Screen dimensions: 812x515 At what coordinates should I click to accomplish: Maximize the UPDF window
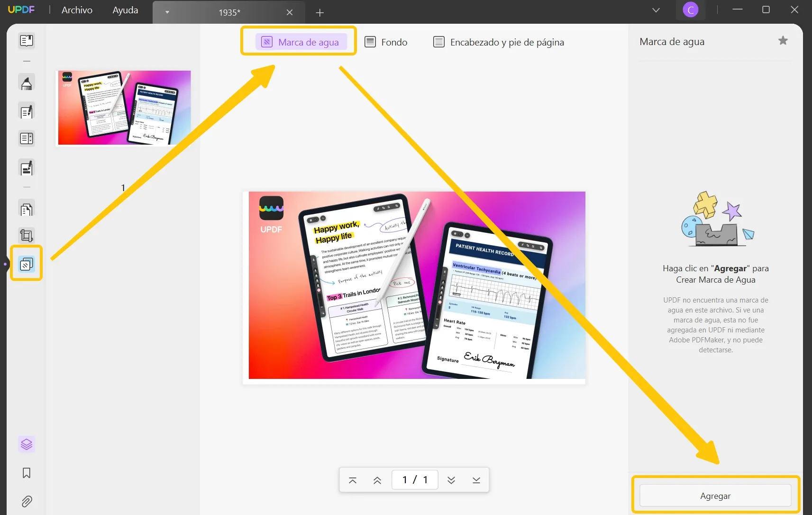point(766,9)
